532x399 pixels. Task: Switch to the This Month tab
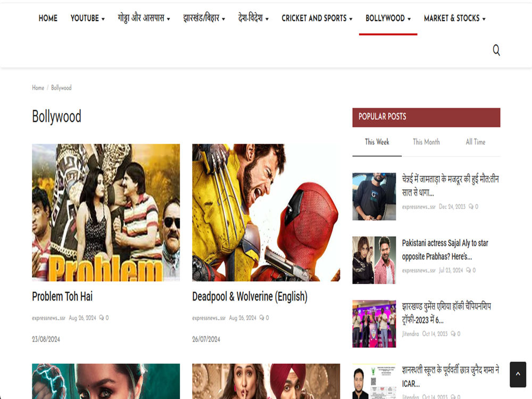(x=426, y=142)
